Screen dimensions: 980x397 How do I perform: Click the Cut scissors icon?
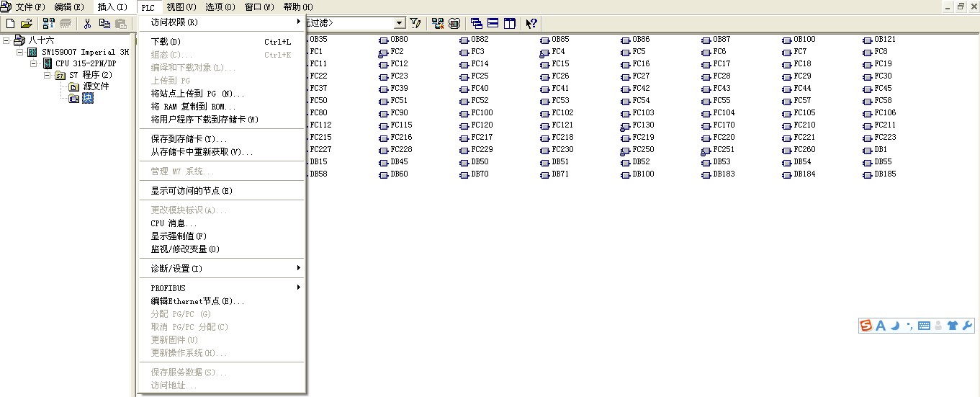87,23
